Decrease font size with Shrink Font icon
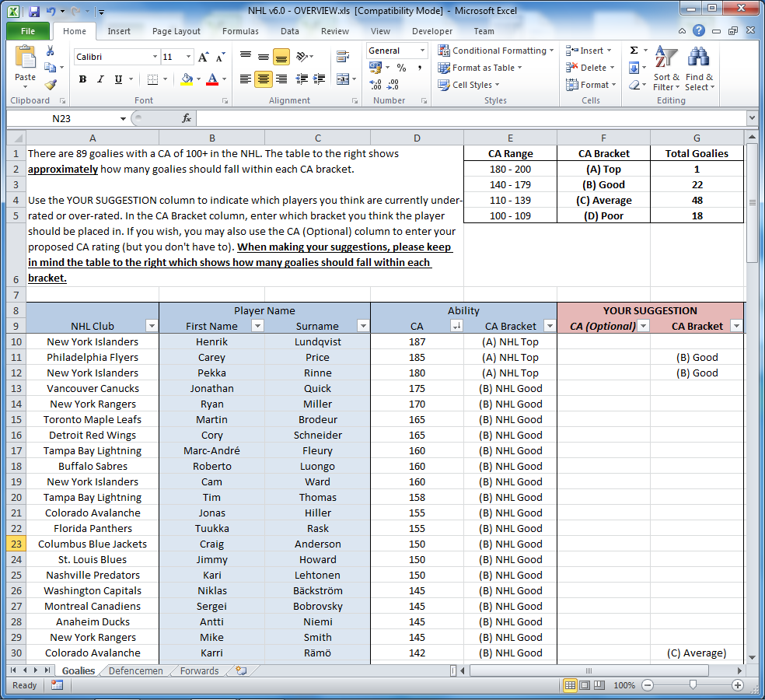 click(221, 57)
